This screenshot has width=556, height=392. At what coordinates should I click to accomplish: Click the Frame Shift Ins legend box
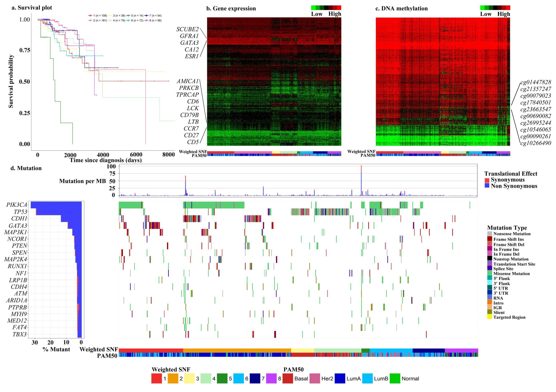point(490,239)
